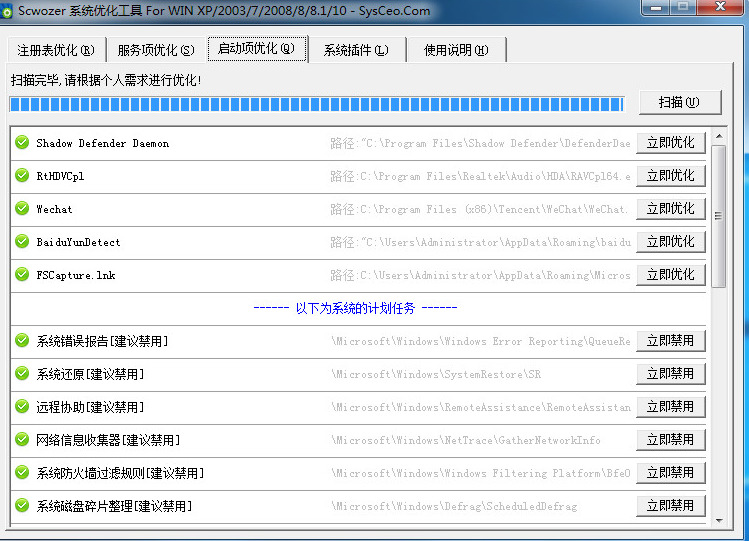
Task: Click the green check icon beside BaiduYunDetect
Action: (22, 241)
